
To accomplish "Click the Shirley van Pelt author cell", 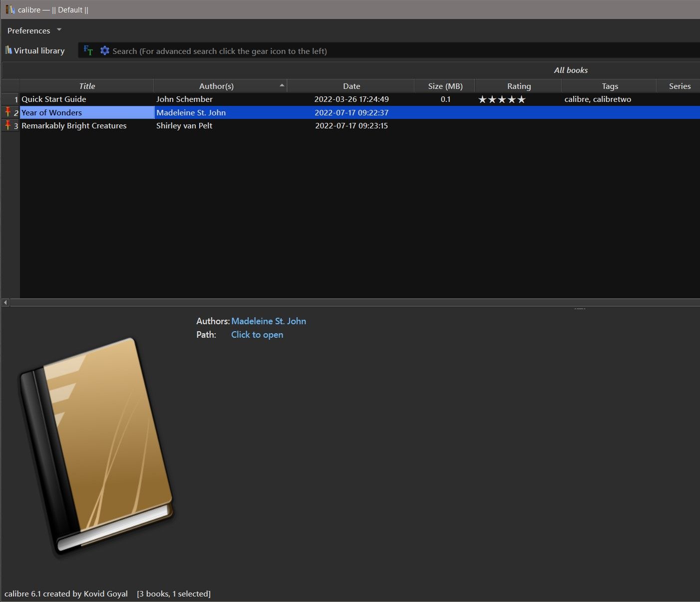I will tap(221, 125).
